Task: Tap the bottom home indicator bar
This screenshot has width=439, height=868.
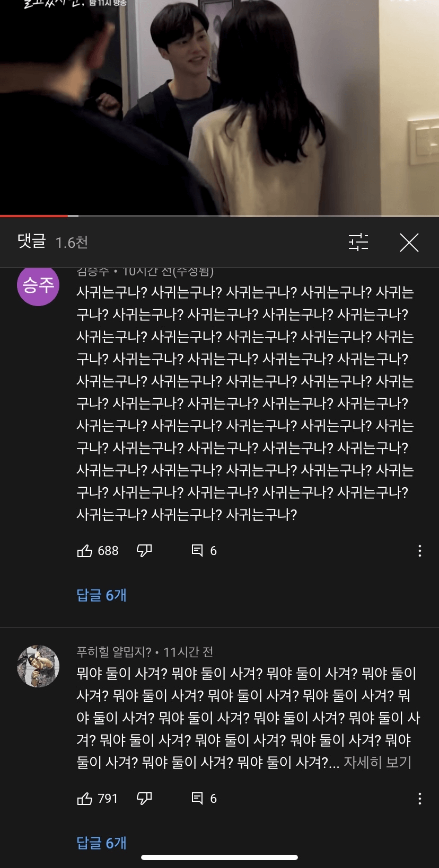Action: pyautogui.click(x=219, y=857)
